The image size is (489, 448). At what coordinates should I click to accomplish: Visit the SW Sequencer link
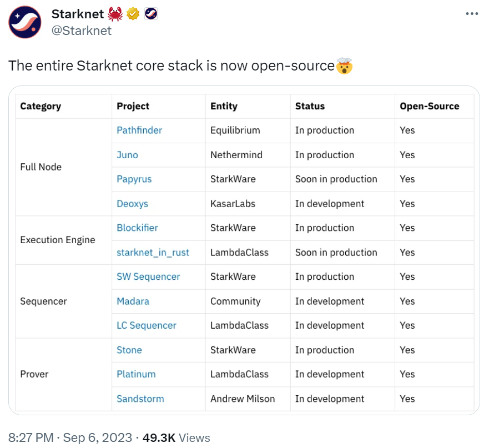[x=148, y=276]
